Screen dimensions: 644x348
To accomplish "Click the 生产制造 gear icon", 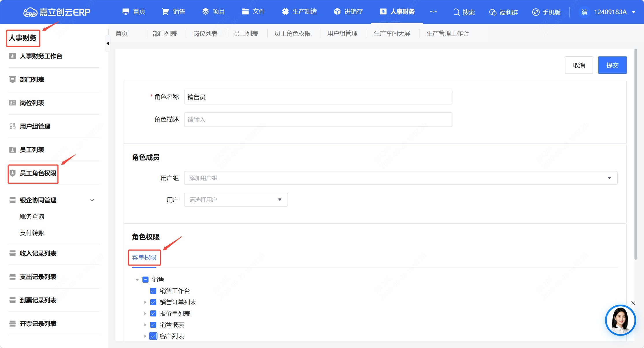I will pyautogui.click(x=285, y=12).
